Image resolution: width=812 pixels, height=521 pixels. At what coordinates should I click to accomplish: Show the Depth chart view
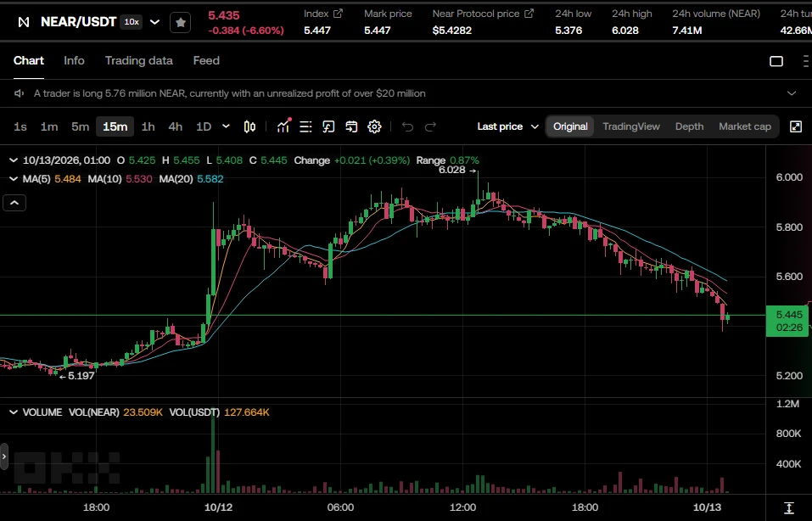pyautogui.click(x=689, y=126)
